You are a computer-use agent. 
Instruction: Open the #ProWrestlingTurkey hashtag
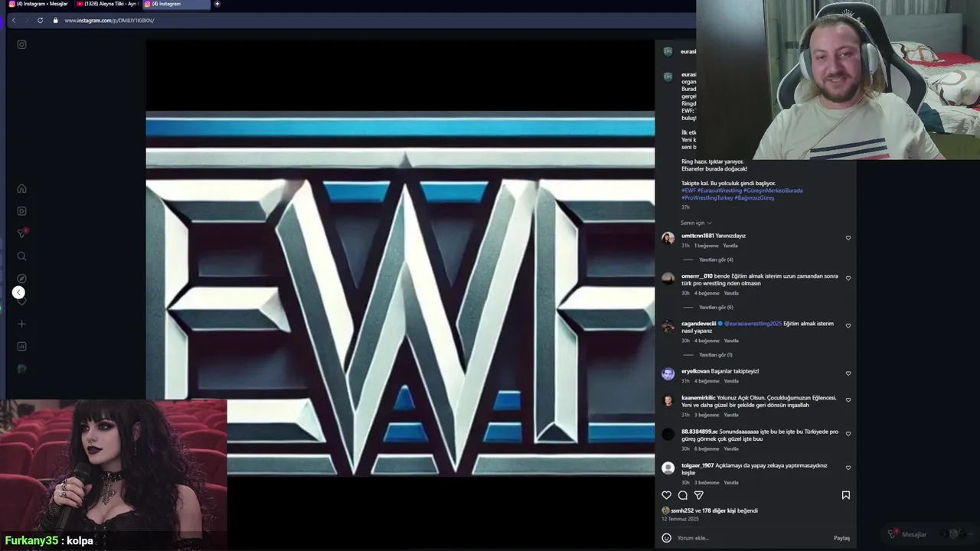click(x=707, y=198)
